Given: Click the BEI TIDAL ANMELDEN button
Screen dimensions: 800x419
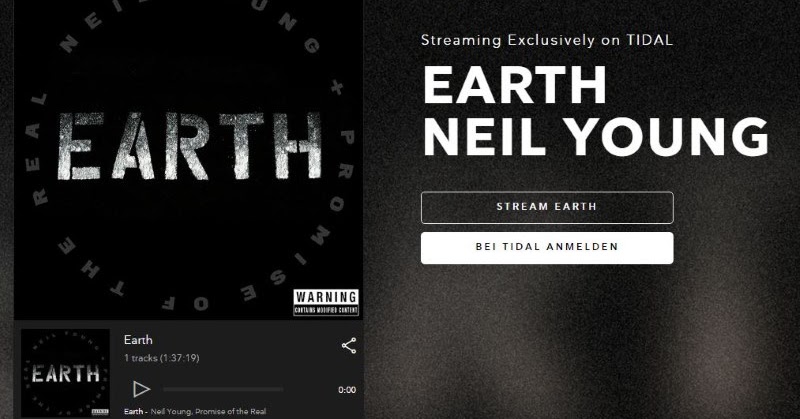Looking at the screenshot, I should point(547,248).
